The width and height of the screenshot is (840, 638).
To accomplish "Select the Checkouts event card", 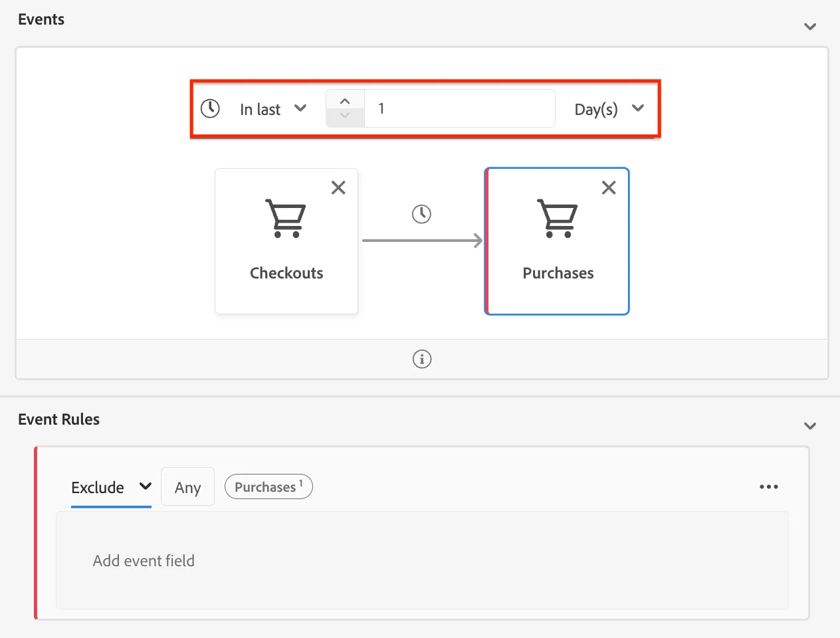I will (x=286, y=241).
